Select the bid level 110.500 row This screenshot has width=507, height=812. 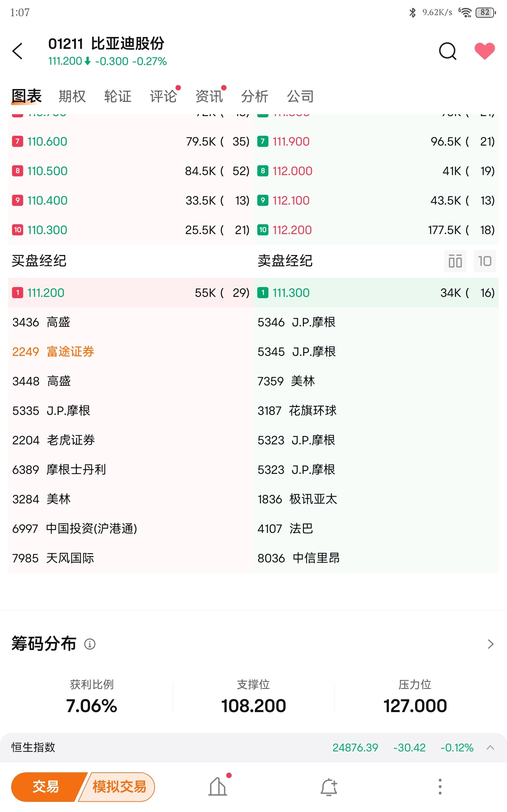tap(131, 171)
